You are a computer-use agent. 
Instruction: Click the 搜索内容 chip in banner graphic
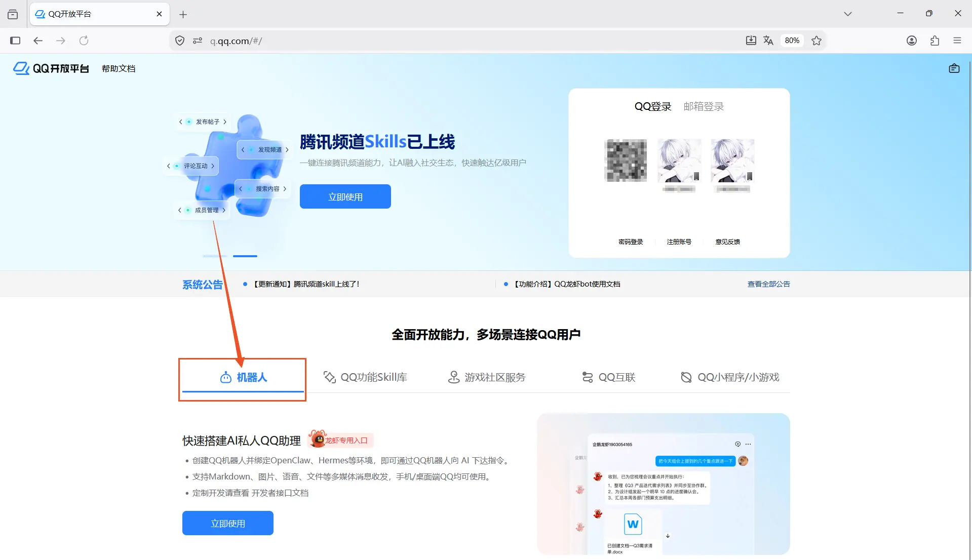click(263, 188)
